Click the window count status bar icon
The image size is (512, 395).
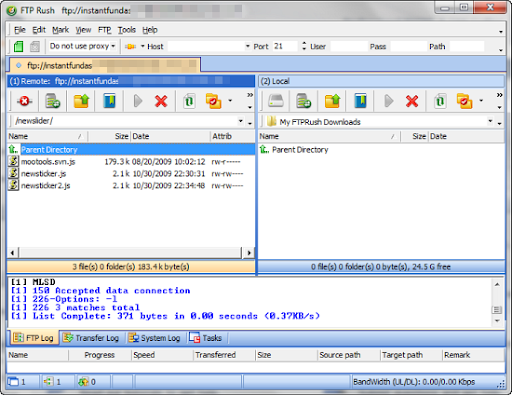(13, 382)
